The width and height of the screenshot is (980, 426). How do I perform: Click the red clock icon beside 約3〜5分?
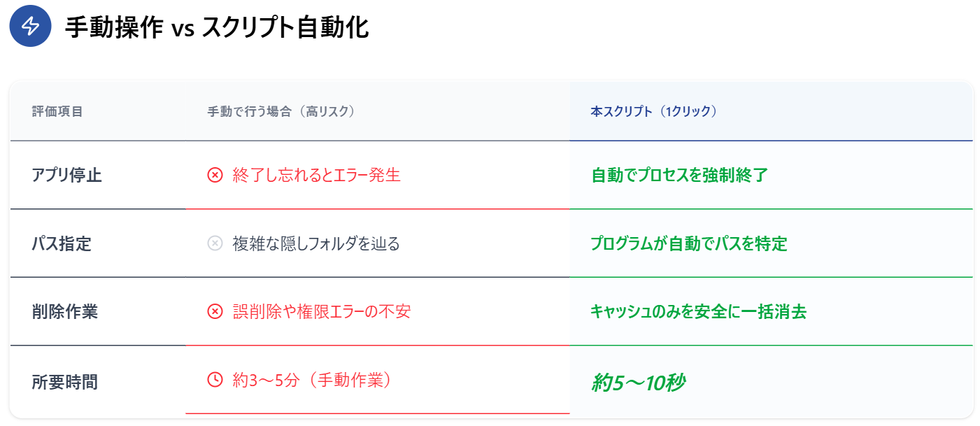point(215,380)
